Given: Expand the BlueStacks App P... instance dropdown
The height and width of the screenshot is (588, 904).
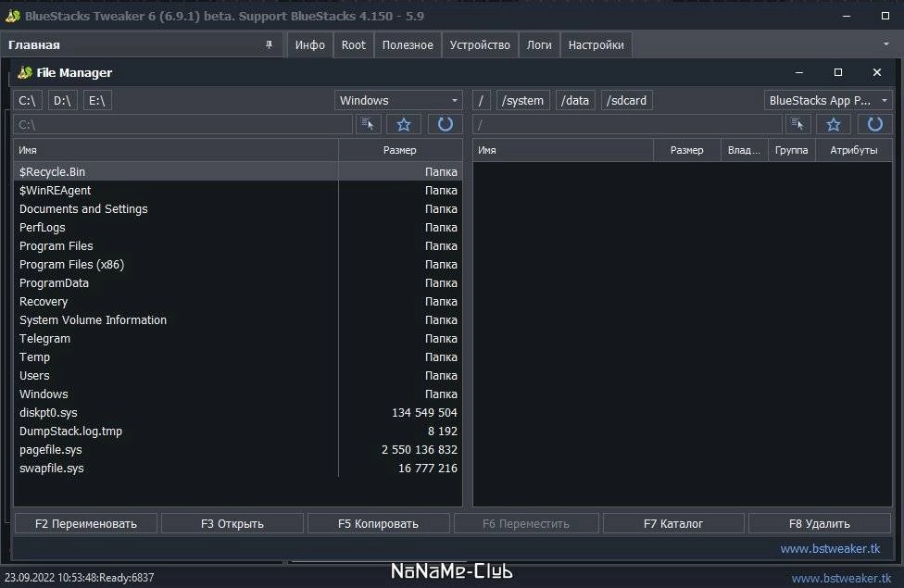Looking at the screenshot, I should coord(828,100).
